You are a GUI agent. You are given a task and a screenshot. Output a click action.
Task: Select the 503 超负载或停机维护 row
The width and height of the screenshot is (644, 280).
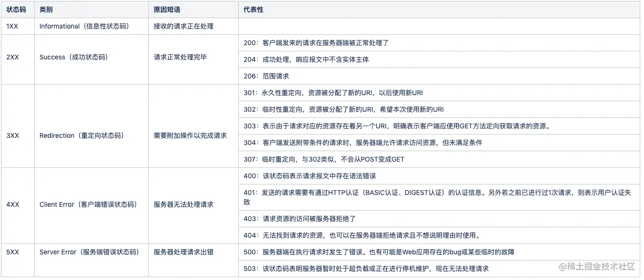[x=439, y=269]
